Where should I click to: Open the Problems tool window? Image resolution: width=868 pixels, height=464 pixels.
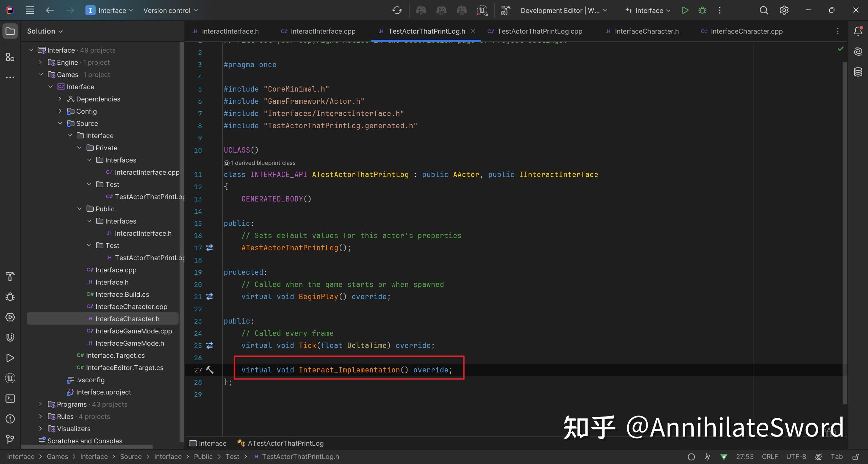[x=10, y=419]
